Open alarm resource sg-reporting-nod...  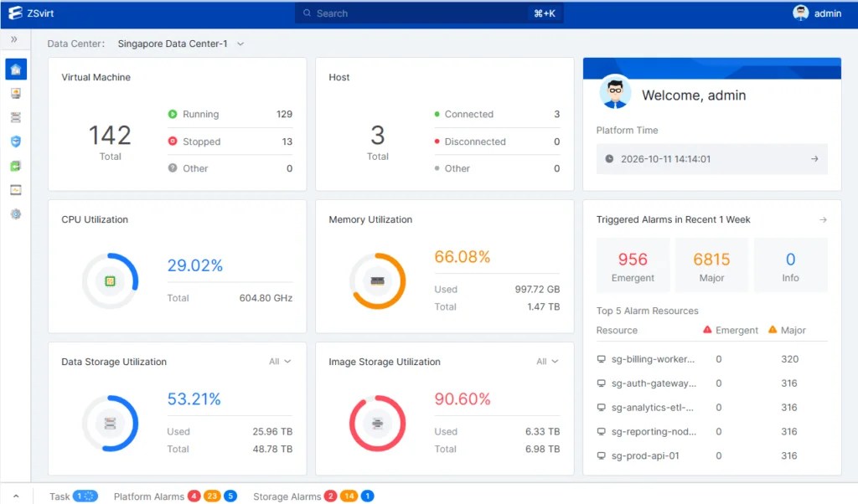click(654, 431)
